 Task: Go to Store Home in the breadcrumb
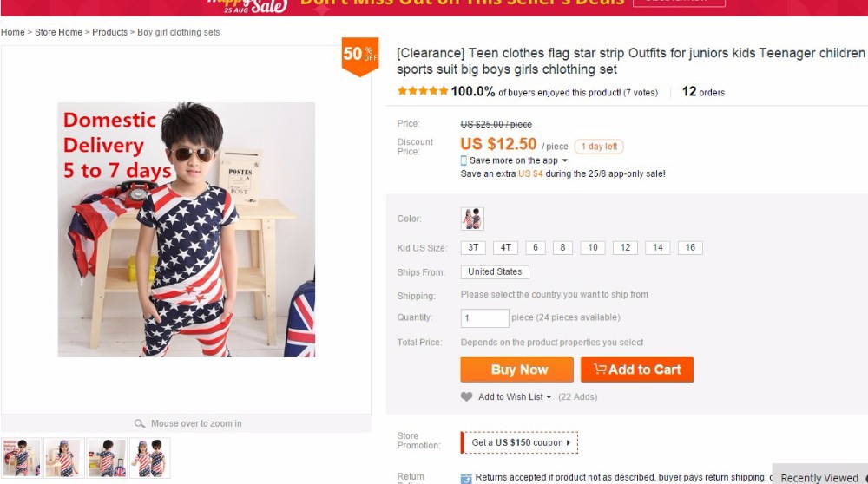tap(58, 32)
